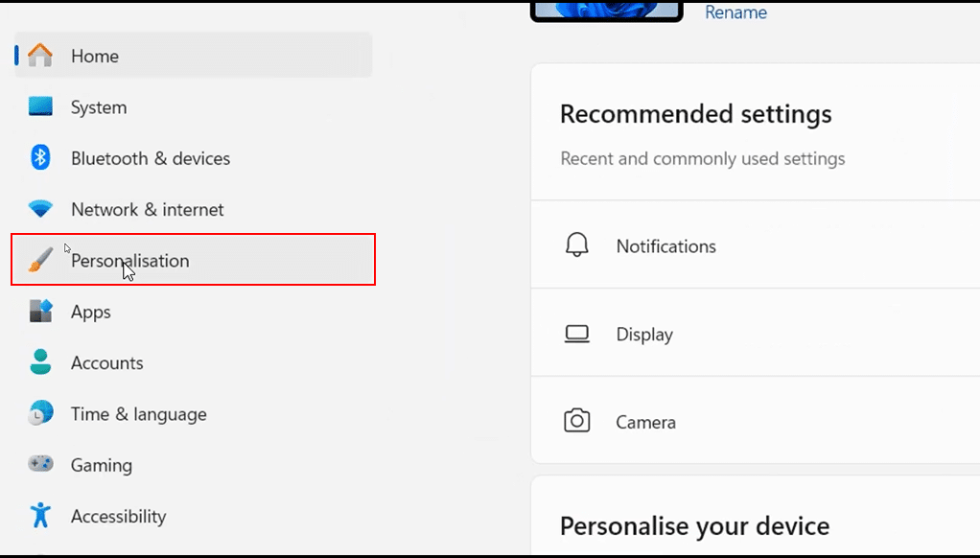Screen dimensions: 980x558
Task: Navigate to Accounts settings
Action: [x=106, y=361]
